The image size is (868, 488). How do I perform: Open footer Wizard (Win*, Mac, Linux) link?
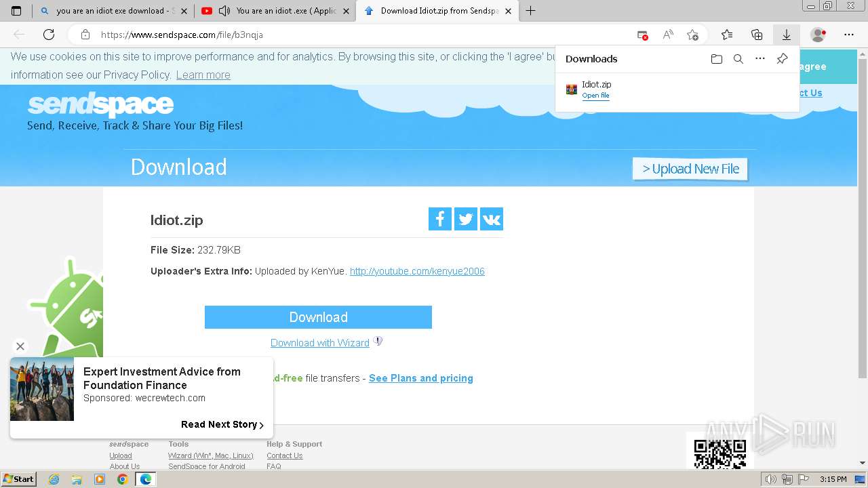[x=211, y=455]
